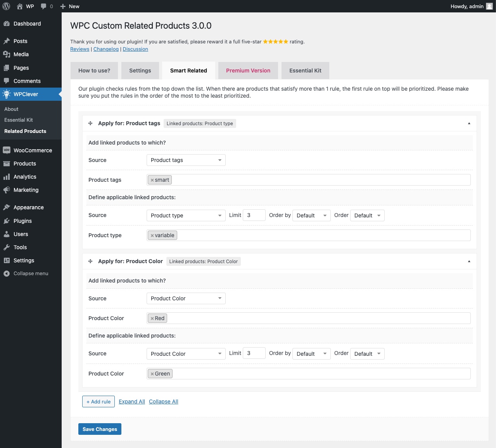Click the '+ Add rule' button
496x448 pixels.
click(99, 401)
